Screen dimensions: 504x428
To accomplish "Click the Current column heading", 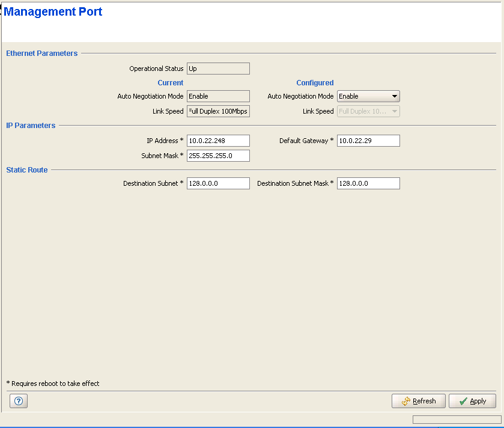I will [171, 83].
